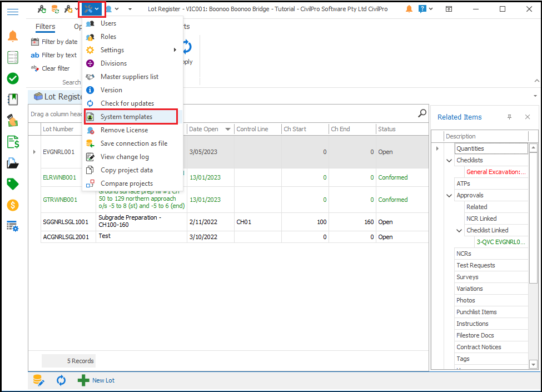Open the blue help question mark icon
Viewport: 542px width, 392px height.
tap(422, 9)
